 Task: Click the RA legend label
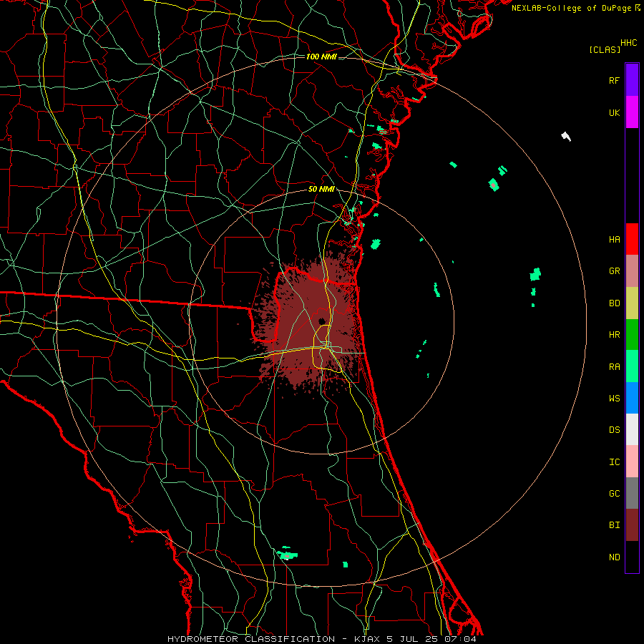pos(615,367)
